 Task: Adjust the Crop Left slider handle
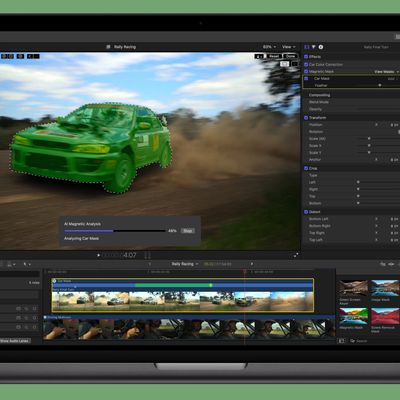pyautogui.click(x=358, y=182)
